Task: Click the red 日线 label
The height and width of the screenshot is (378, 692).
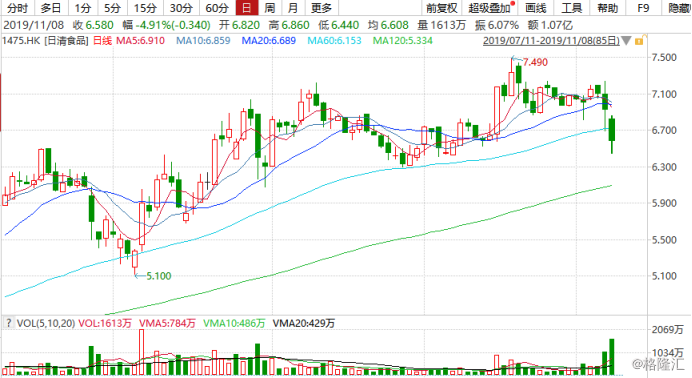Action: click(x=102, y=41)
